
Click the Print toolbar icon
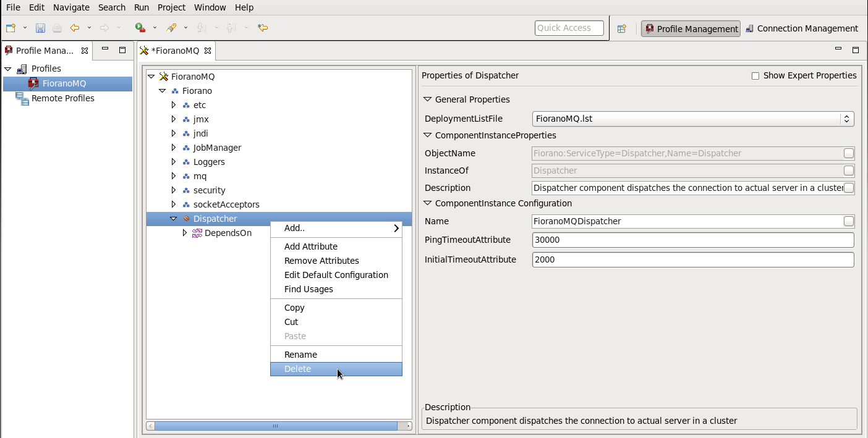[57, 28]
